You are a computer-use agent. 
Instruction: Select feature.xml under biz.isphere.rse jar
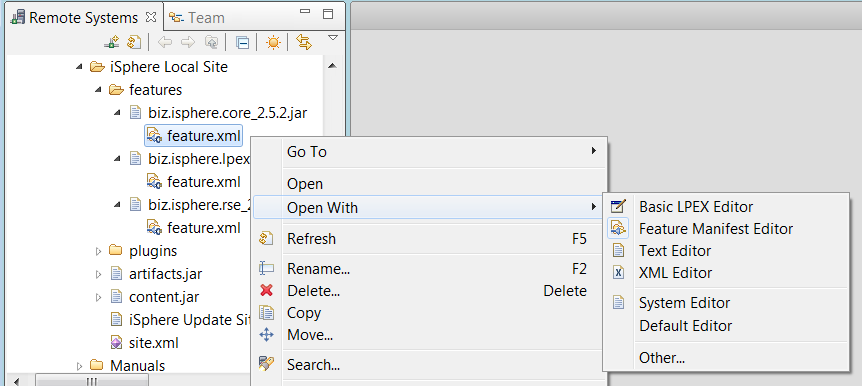click(203, 227)
